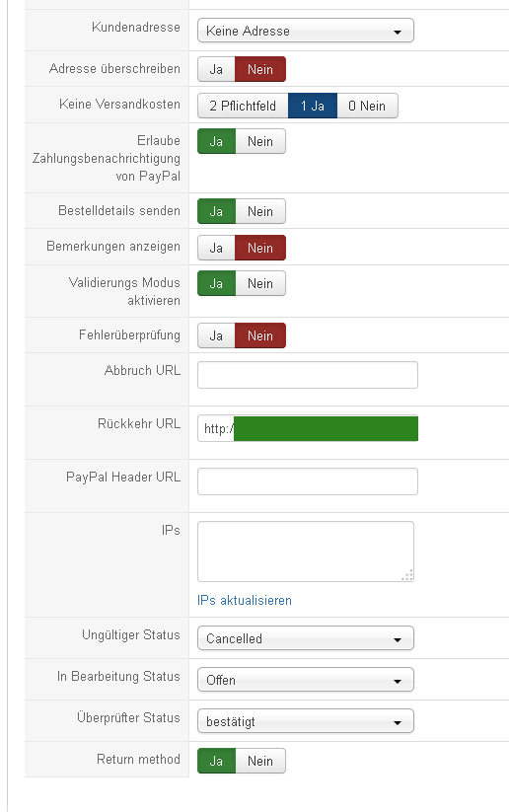Focus the Rückkehr URL text field
Viewport: 509px width, 812px height.
308,428
